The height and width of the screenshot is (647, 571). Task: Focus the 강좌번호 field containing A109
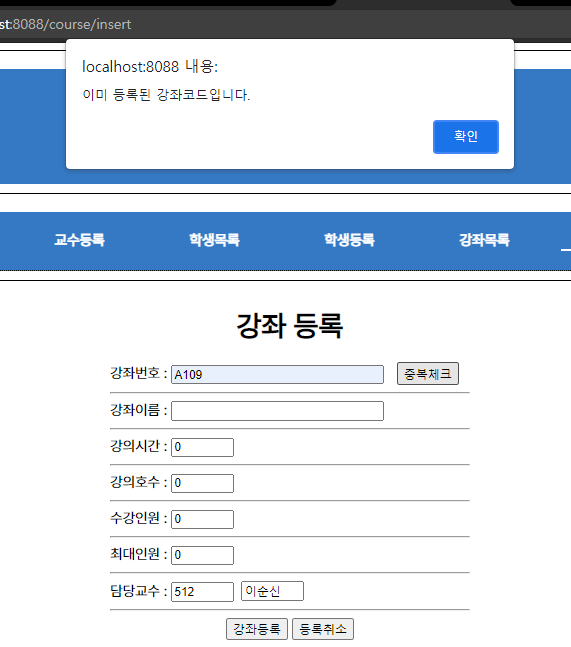pyautogui.click(x=277, y=375)
